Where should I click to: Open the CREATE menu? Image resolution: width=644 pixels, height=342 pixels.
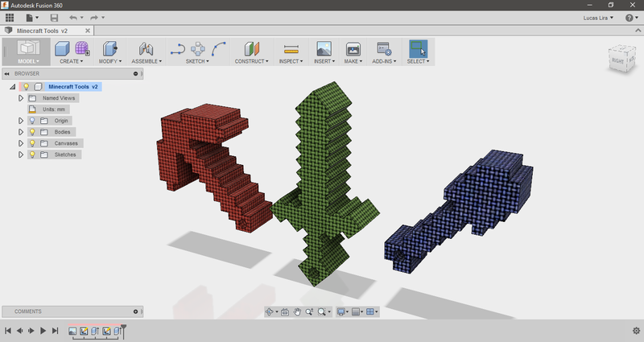[71, 61]
